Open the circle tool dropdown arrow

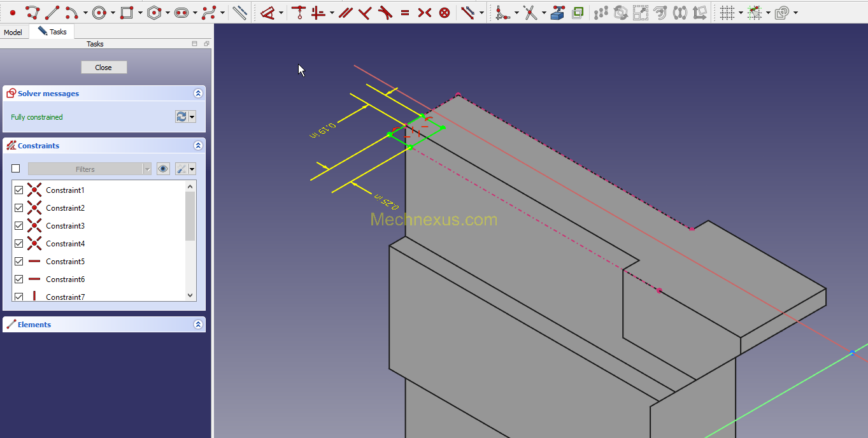113,13
